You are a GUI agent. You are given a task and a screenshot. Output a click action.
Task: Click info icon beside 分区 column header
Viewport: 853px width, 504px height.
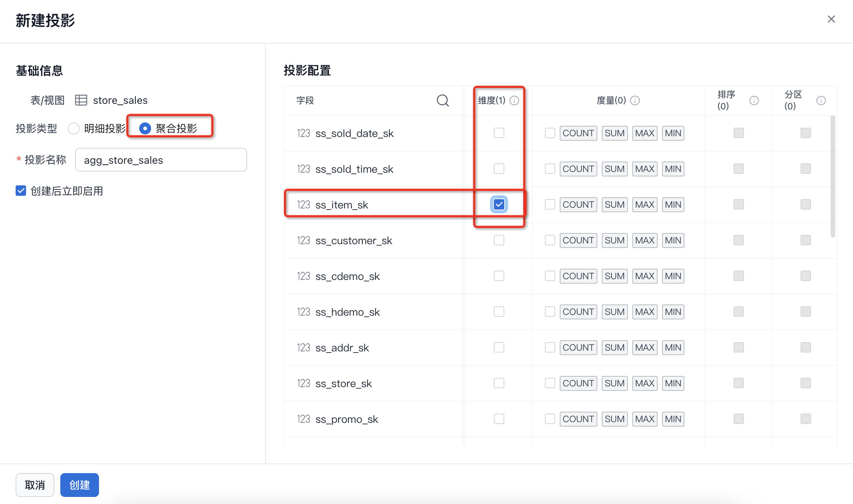click(821, 101)
